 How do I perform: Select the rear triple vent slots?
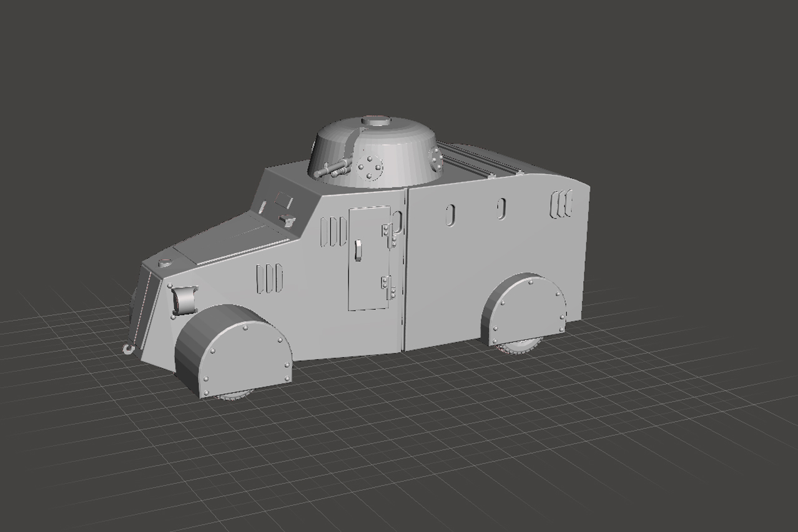pyautogui.click(x=561, y=205)
